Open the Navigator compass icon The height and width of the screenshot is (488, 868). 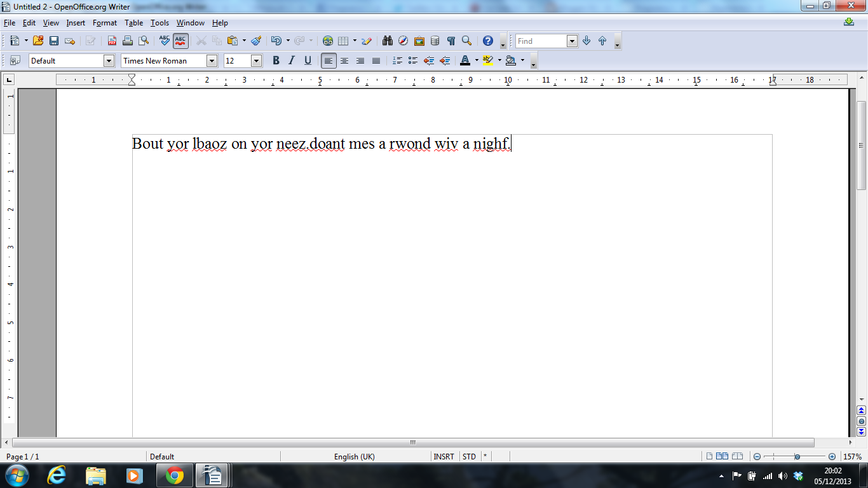pos(403,41)
